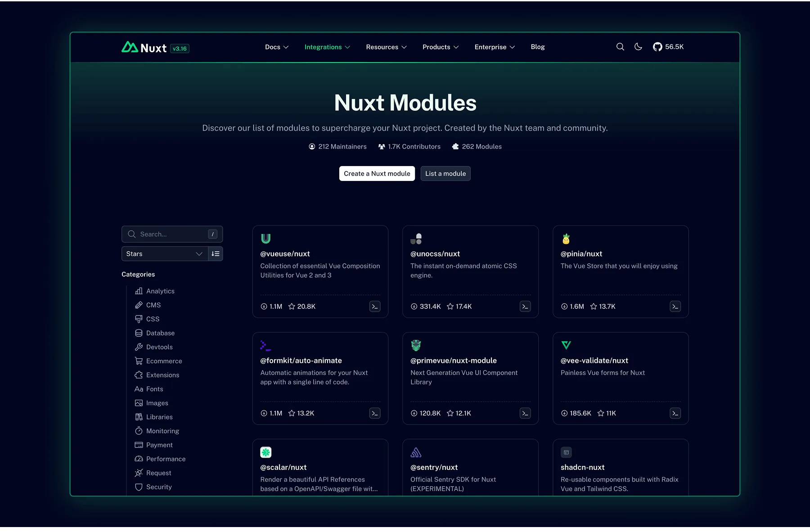This screenshot has width=810, height=532.
Task: Expand the Enterprise menu
Action: [495, 47]
